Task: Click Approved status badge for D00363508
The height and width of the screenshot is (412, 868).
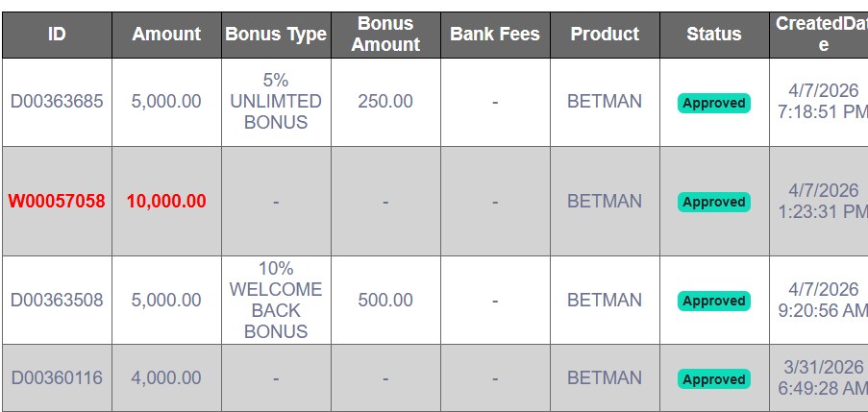Action: click(x=714, y=301)
